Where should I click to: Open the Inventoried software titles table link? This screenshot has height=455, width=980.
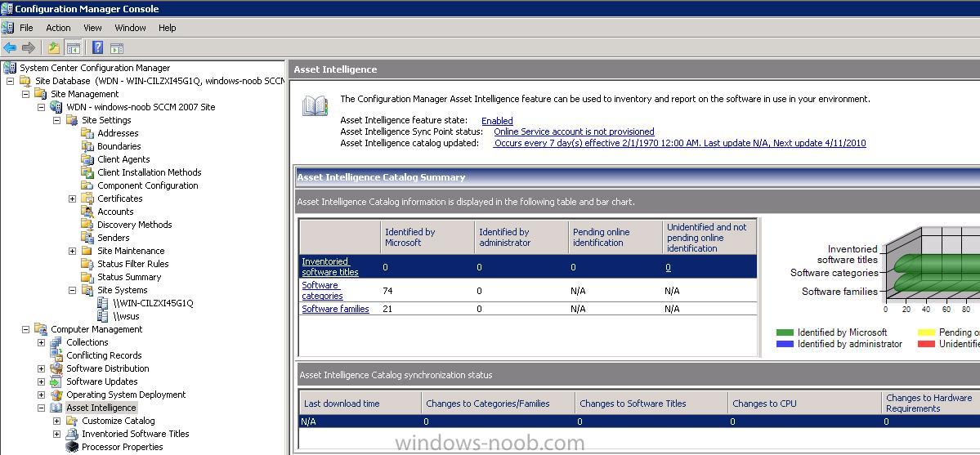[x=330, y=267]
